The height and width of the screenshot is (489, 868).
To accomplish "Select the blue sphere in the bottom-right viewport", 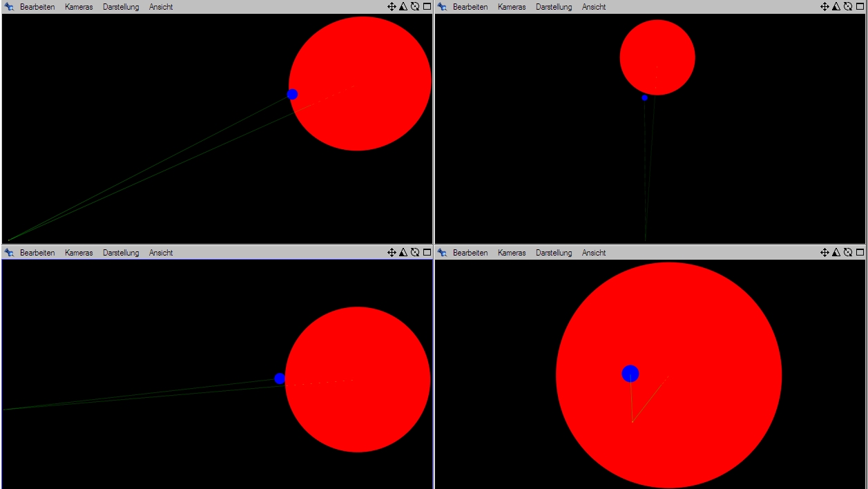I will (630, 374).
